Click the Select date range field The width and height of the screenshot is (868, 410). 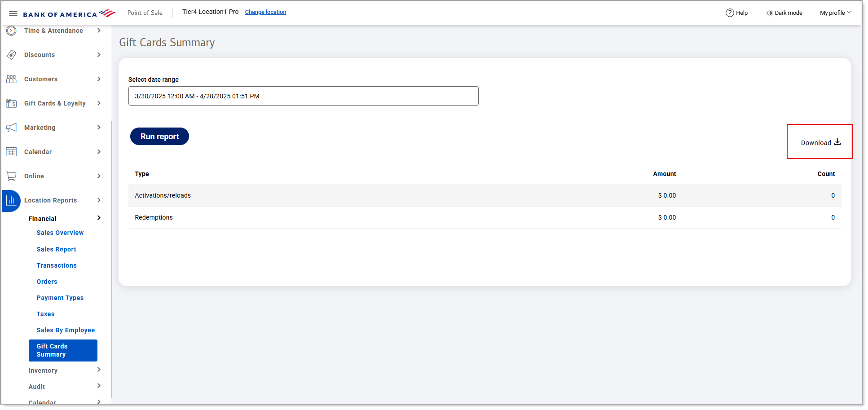[304, 96]
